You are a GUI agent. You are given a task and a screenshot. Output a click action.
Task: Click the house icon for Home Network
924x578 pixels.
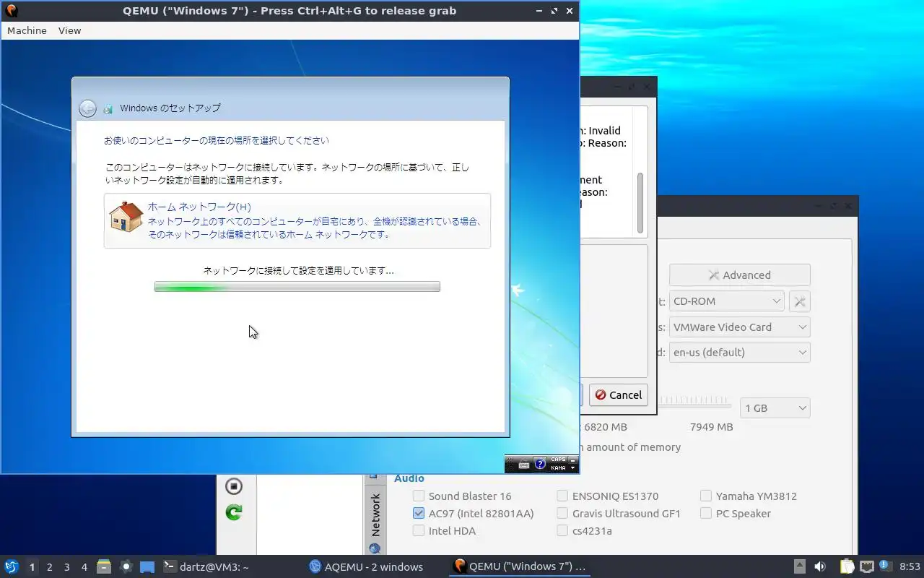[126, 217]
